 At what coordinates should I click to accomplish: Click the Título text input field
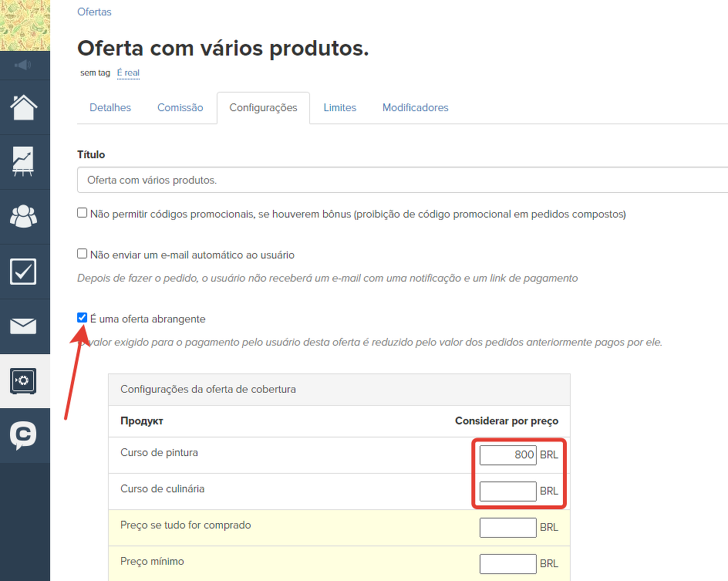point(401,180)
